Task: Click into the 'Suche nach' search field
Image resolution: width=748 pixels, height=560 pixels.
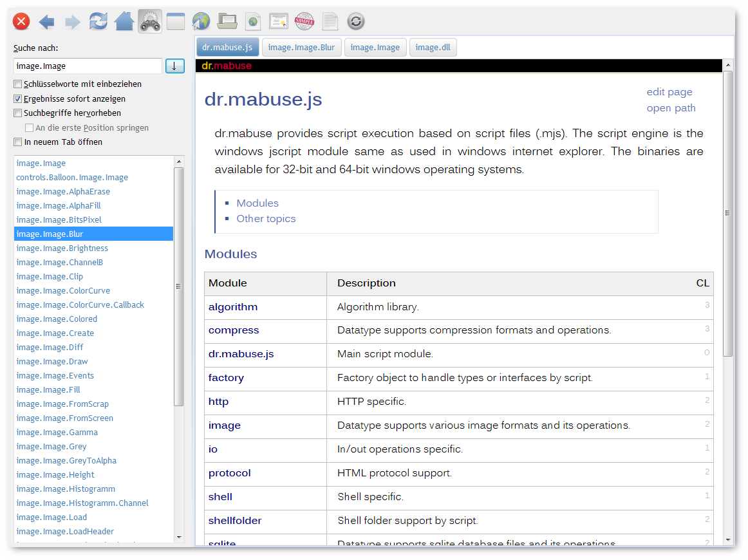Action: [88, 66]
